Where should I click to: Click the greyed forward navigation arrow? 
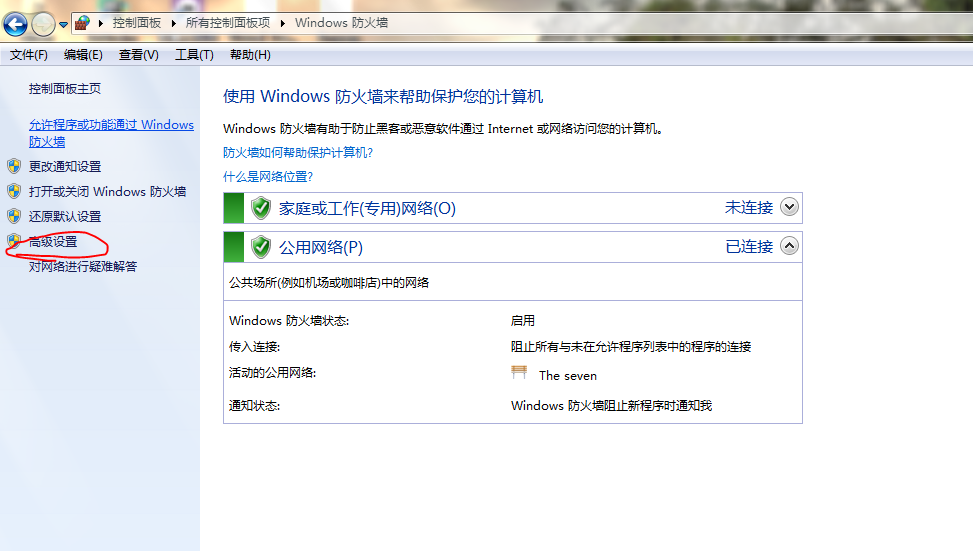43,24
